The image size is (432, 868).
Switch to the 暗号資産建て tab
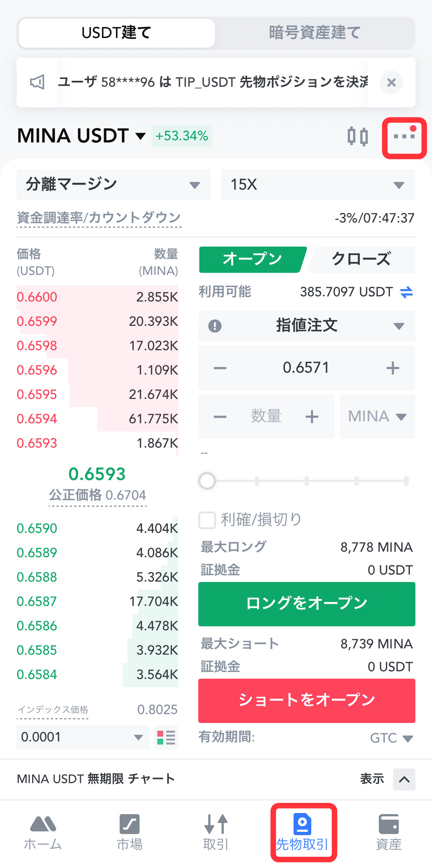tap(315, 33)
